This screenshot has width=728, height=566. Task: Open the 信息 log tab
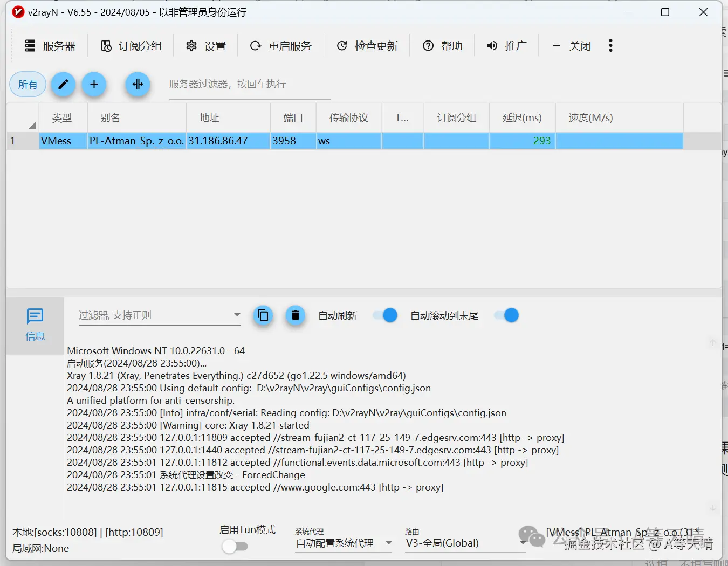point(35,325)
